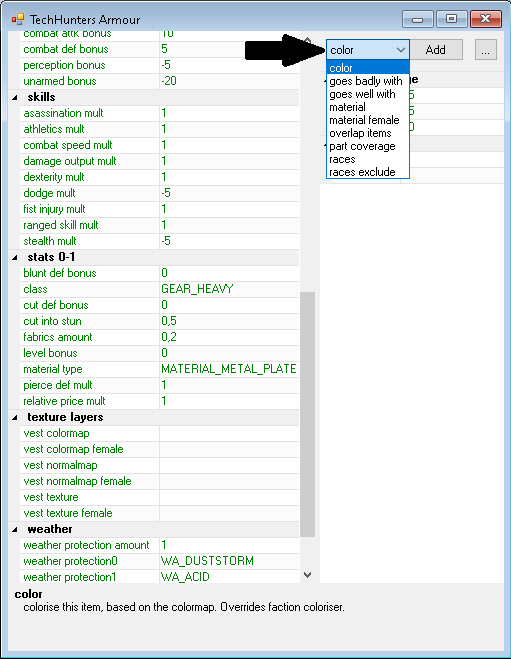Image resolution: width=511 pixels, height=659 pixels.
Task: Click the vest colormap value field
Action: coord(229,433)
